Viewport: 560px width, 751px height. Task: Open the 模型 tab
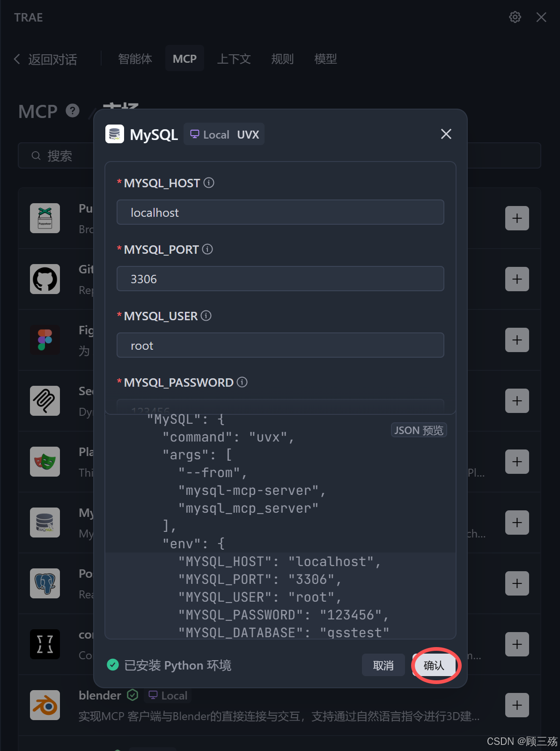[x=325, y=59]
